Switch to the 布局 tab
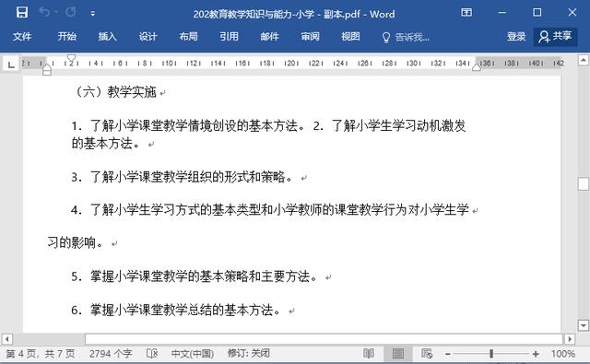This screenshot has height=364, width=590. point(188,37)
